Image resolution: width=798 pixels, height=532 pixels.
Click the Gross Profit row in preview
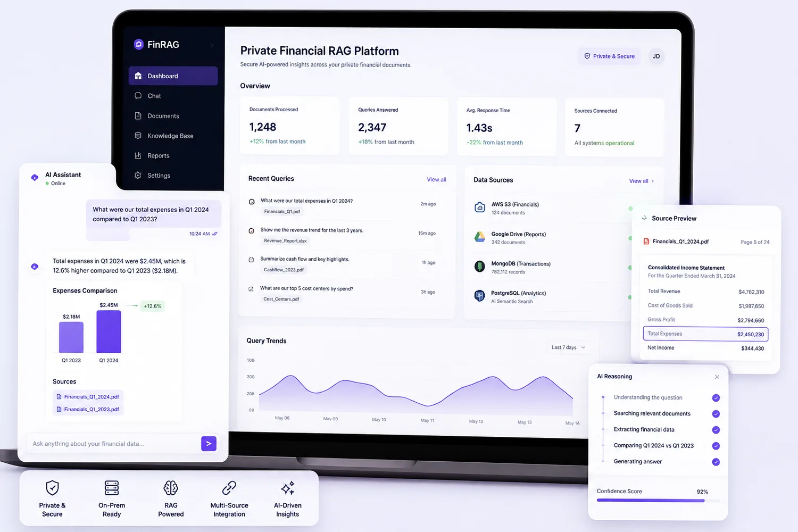pyautogui.click(x=705, y=320)
